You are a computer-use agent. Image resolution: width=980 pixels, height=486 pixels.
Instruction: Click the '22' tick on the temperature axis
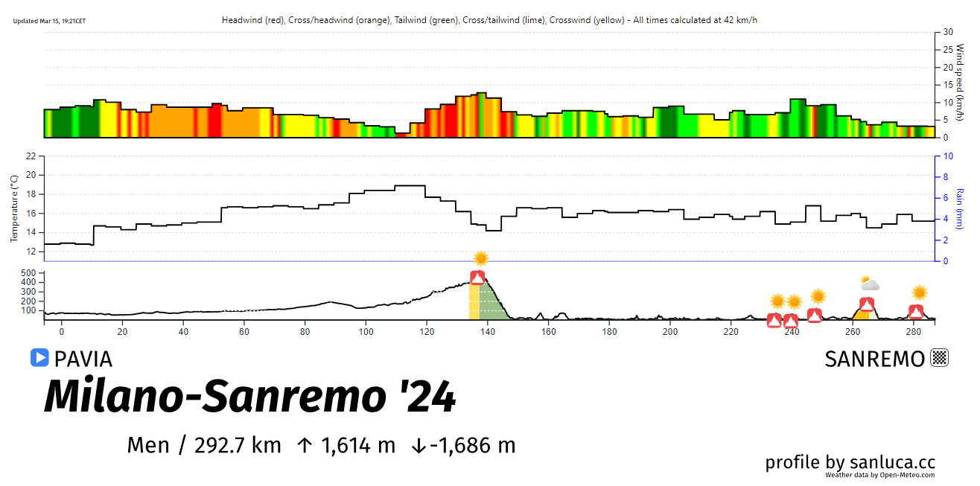pyautogui.click(x=31, y=156)
